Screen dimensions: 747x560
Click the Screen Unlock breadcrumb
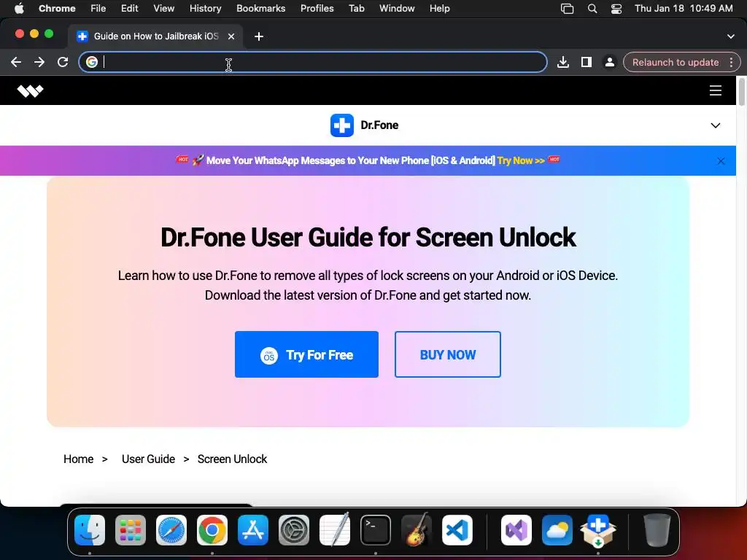click(x=232, y=459)
